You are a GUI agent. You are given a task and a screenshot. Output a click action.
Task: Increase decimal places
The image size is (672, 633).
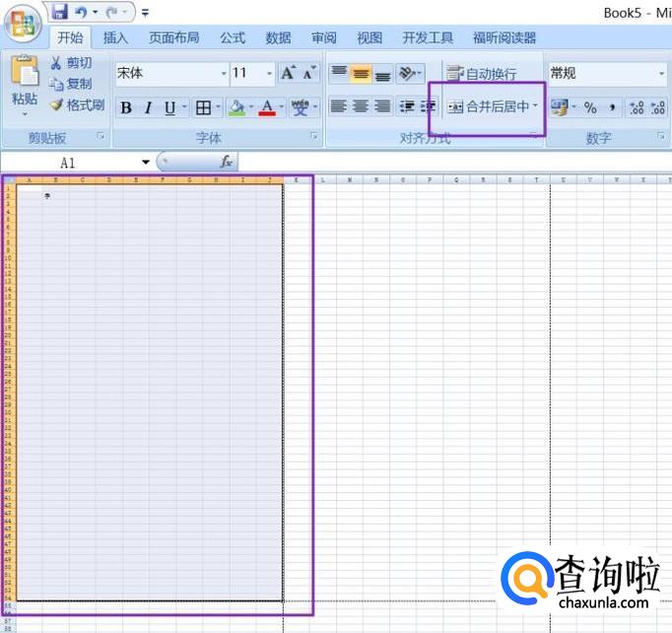coord(637,107)
